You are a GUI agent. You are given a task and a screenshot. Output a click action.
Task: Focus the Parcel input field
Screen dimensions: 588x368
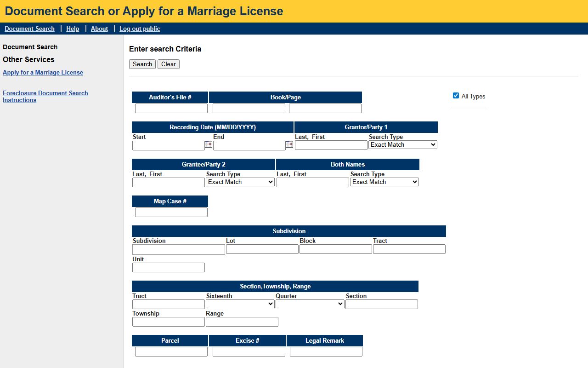[171, 352]
